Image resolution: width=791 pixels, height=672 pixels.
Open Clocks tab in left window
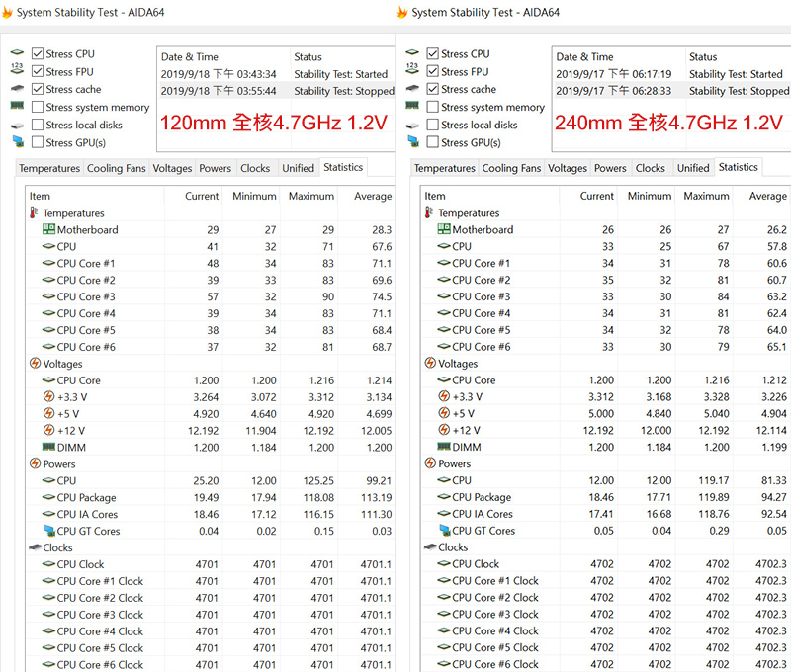[255, 168]
